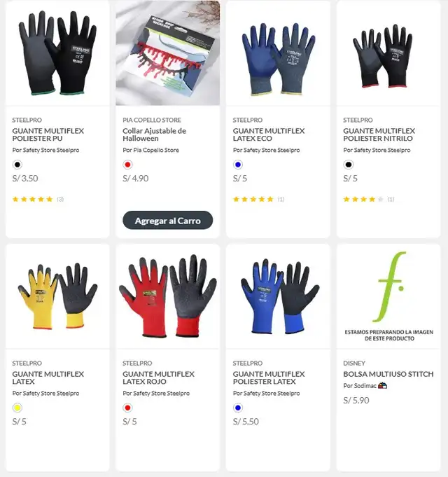Click the Collar Ajustable de Halloween title
Screen dimensions: 448x477
tap(154, 134)
